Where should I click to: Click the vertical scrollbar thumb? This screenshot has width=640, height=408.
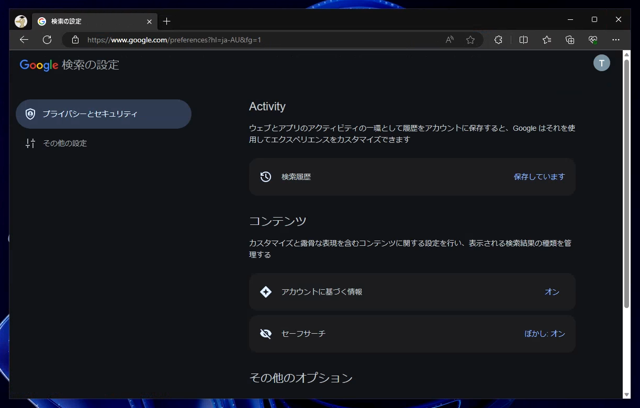coord(627,184)
